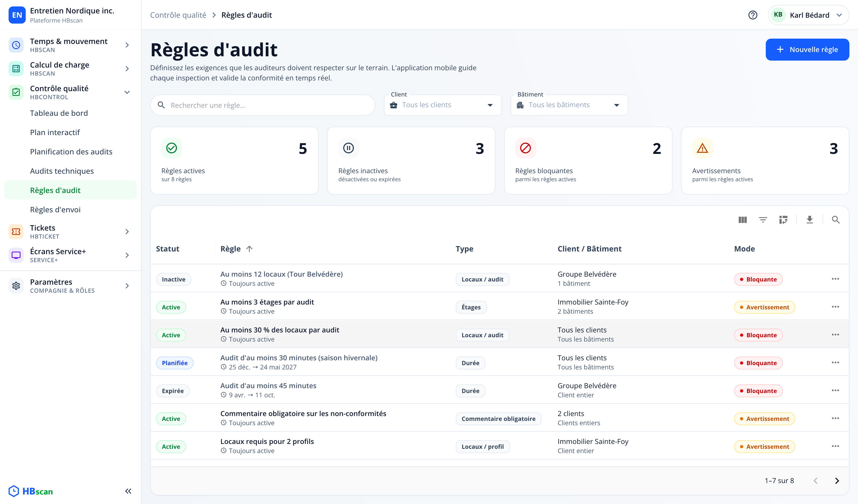
Task: Open row actions for Au moins 12 locaux rule
Action: coord(835,279)
